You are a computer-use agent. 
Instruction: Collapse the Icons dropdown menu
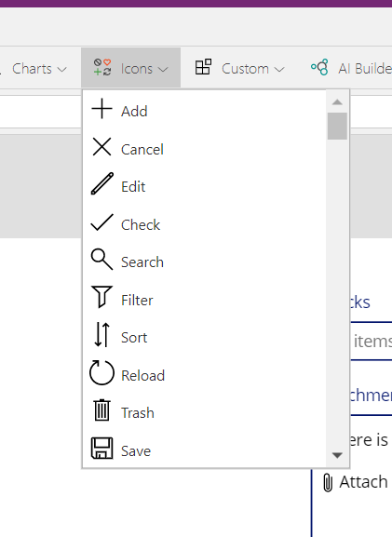[130, 68]
